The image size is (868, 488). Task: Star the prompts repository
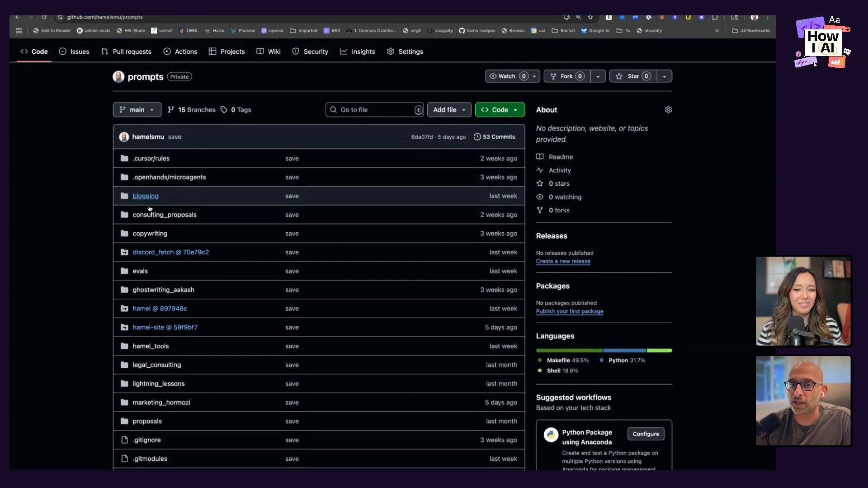pyautogui.click(x=633, y=76)
